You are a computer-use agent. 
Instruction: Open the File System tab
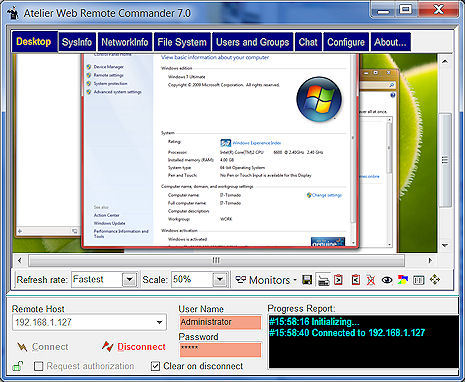click(182, 42)
